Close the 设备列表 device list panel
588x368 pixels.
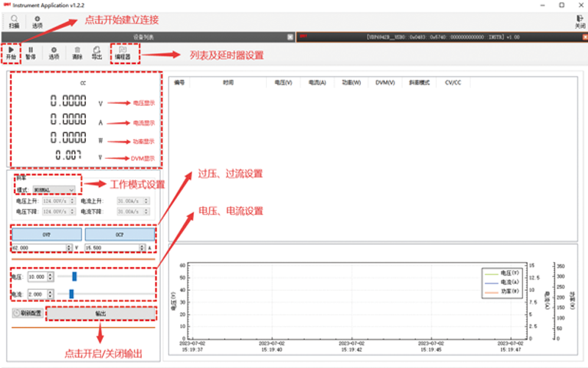click(x=290, y=36)
